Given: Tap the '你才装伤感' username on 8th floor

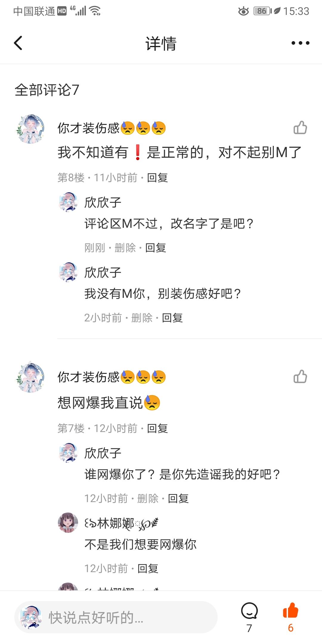Looking at the screenshot, I should tap(88, 128).
